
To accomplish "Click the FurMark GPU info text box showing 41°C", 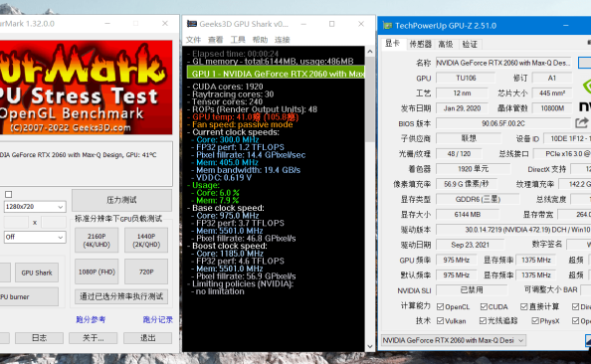I will 86,163.
